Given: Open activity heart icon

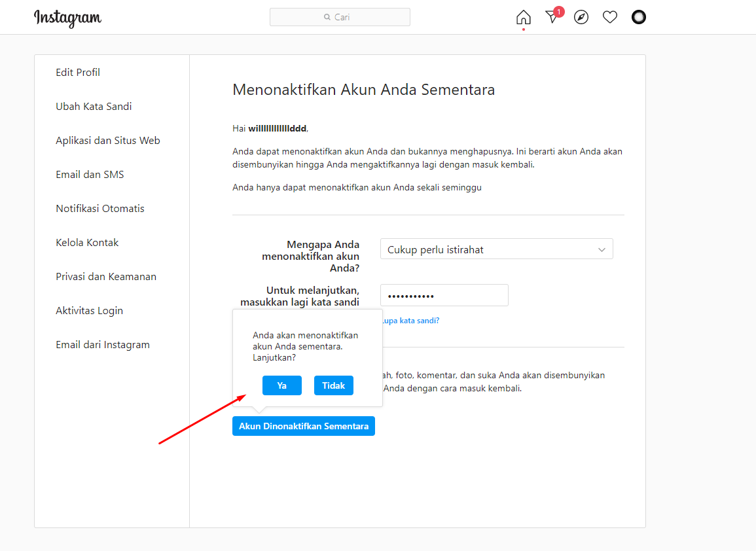Looking at the screenshot, I should click(x=610, y=18).
